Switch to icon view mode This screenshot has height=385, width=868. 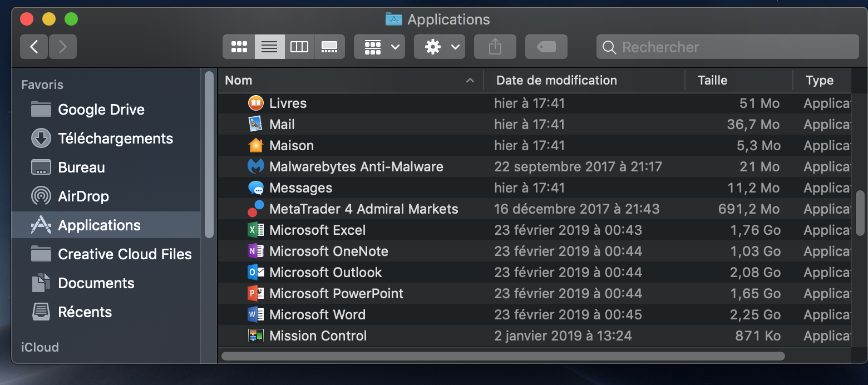(x=239, y=47)
